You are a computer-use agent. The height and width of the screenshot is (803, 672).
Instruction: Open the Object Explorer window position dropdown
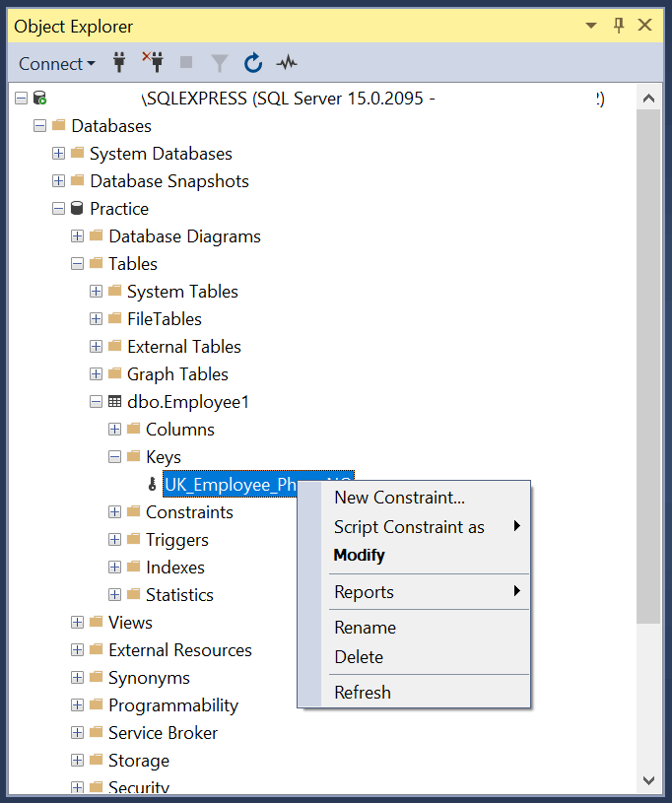591,25
